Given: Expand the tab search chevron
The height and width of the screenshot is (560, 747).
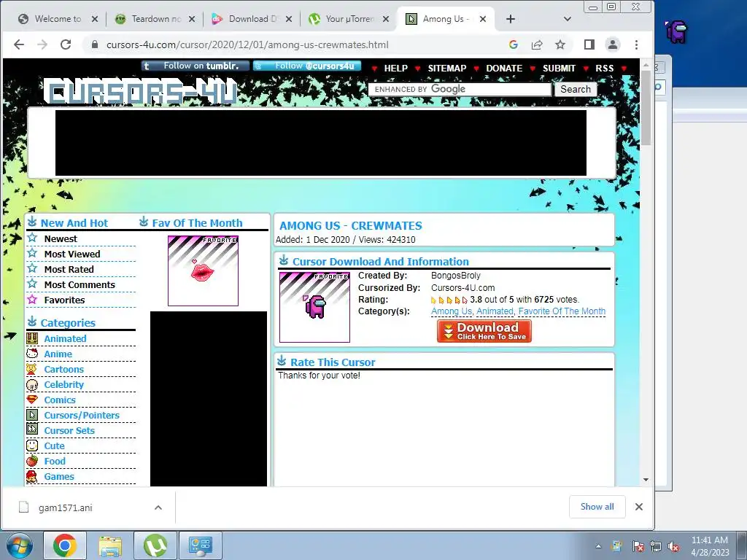Looking at the screenshot, I should coord(567,19).
